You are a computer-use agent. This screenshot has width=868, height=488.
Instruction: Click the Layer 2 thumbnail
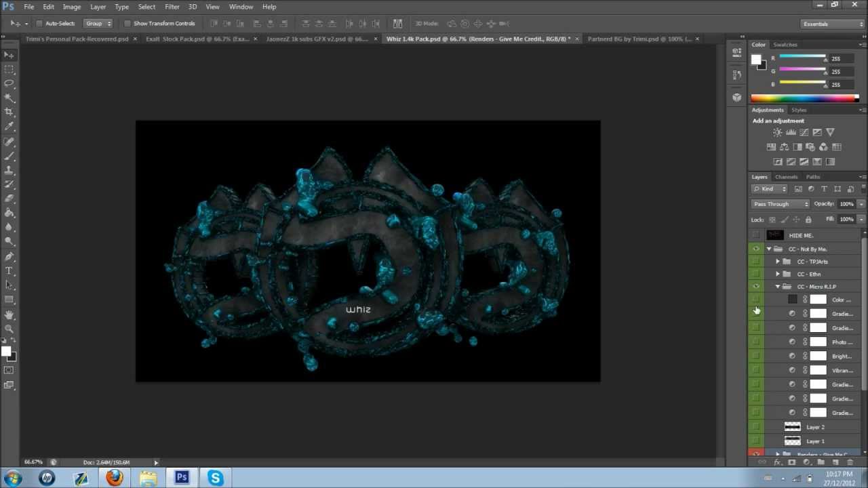(x=792, y=427)
